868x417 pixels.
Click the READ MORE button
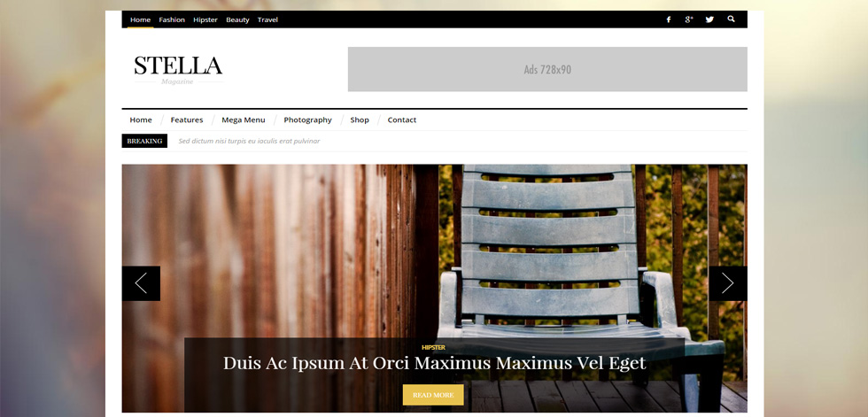point(433,395)
